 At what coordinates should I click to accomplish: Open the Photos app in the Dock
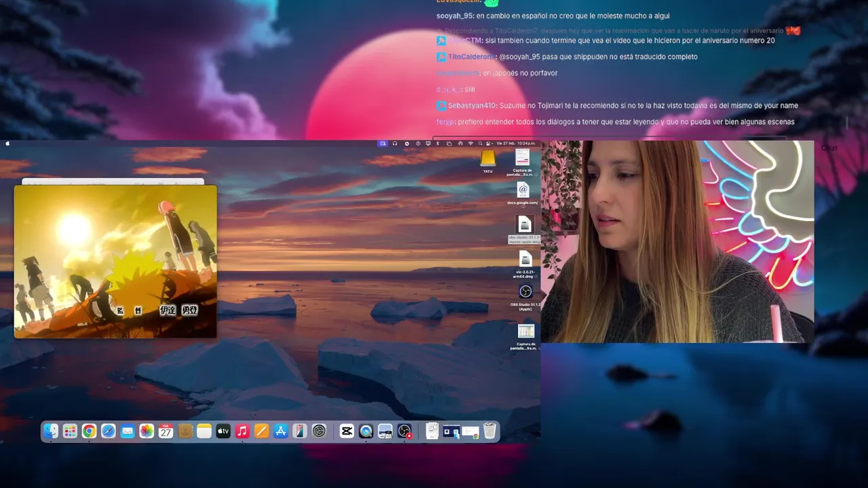(x=146, y=431)
